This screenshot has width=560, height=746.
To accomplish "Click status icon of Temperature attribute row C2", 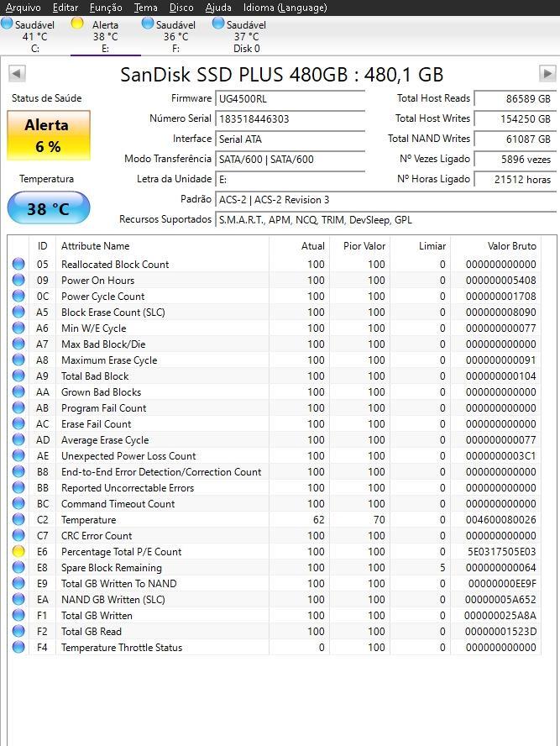I will tap(18, 519).
